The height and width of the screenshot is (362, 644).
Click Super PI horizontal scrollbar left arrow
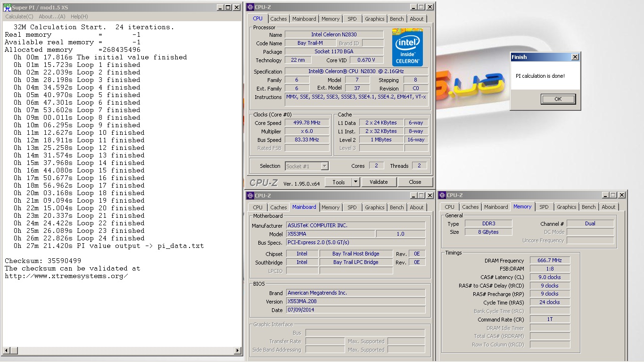point(6,351)
